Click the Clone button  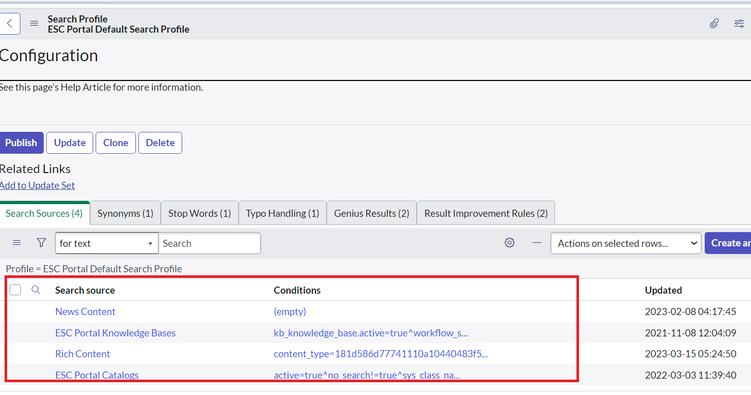[115, 143]
